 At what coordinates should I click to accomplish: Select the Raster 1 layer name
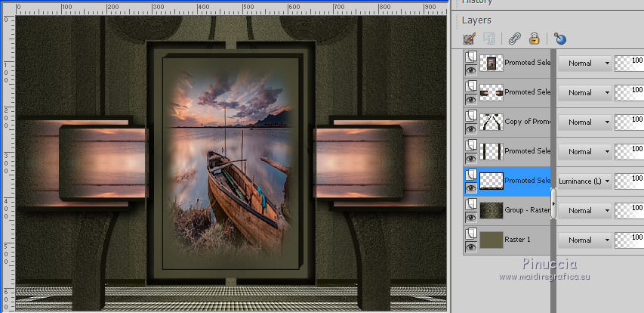point(517,240)
